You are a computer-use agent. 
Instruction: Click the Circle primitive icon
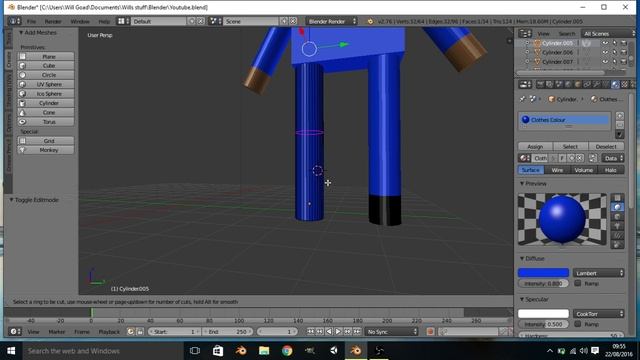pyautogui.click(x=23, y=75)
